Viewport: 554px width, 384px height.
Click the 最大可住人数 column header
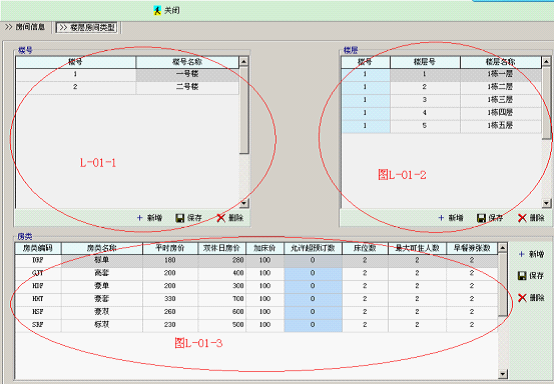[417, 248]
